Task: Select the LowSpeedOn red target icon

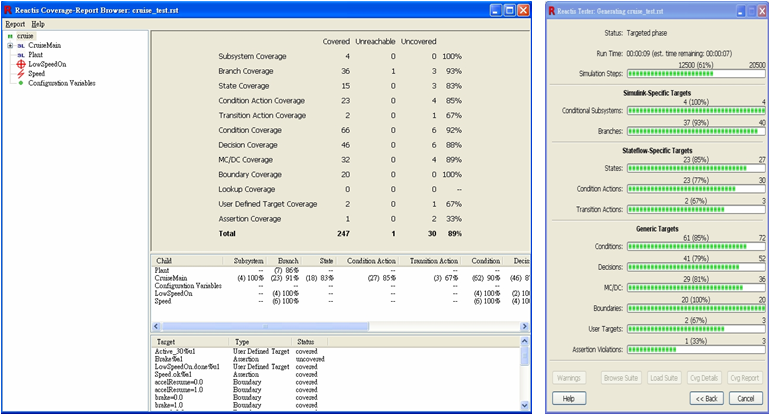Action: (21, 64)
